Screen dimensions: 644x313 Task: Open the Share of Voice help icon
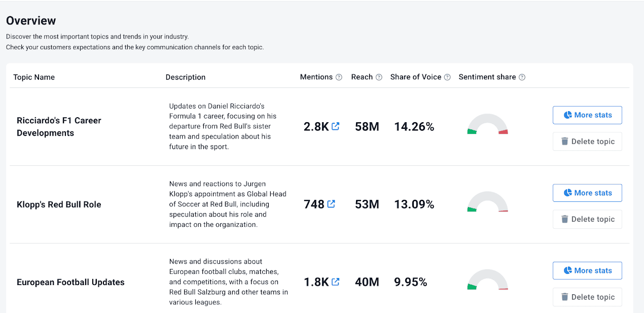click(448, 77)
